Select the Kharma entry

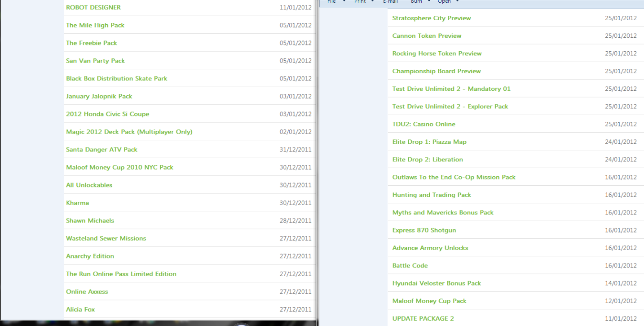(78, 203)
